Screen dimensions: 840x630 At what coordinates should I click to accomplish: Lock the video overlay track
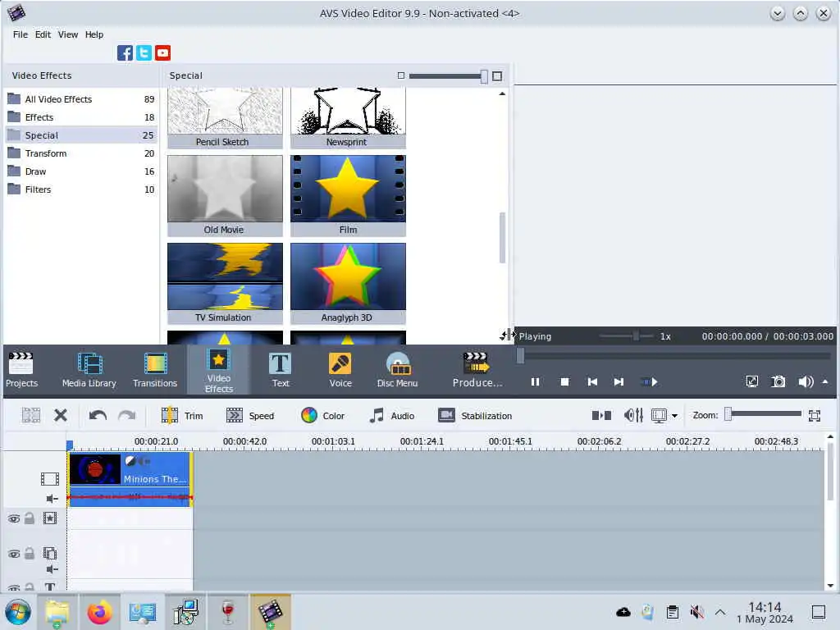click(x=30, y=554)
